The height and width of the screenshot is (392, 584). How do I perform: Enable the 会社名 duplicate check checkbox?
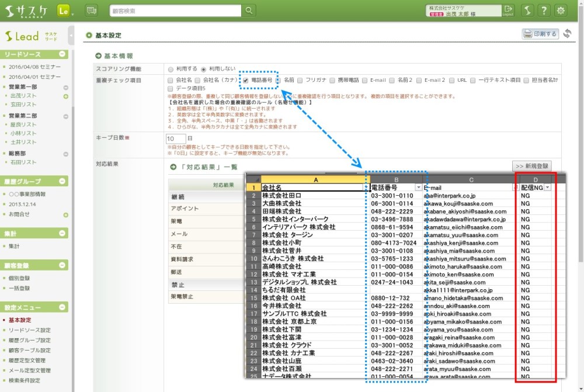coord(170,80)
